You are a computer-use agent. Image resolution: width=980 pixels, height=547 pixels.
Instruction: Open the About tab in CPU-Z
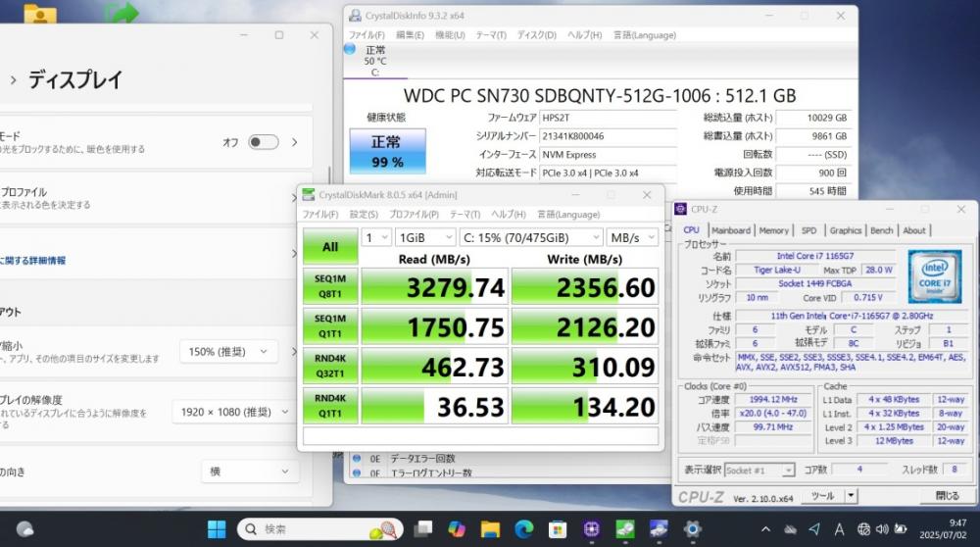point(914,230)
